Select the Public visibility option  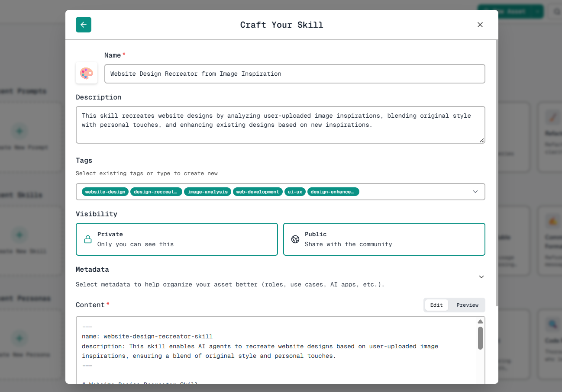pyautogui.click(x=384, y=239)
